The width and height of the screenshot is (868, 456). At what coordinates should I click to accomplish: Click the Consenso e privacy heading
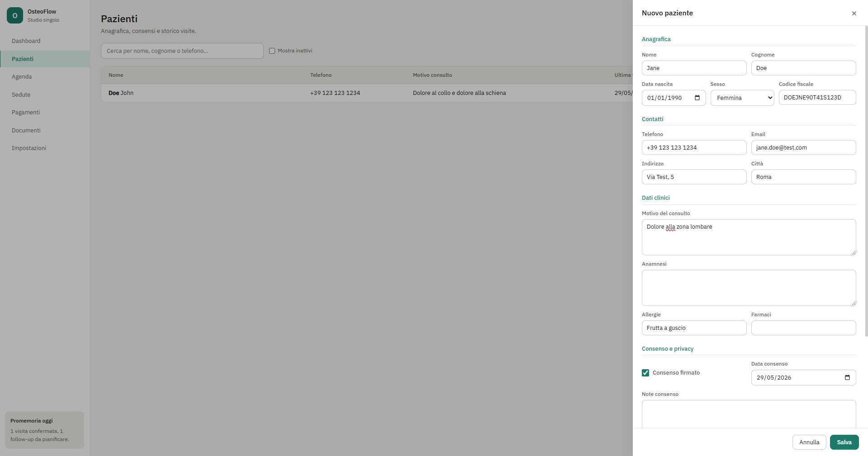[667, 348]
